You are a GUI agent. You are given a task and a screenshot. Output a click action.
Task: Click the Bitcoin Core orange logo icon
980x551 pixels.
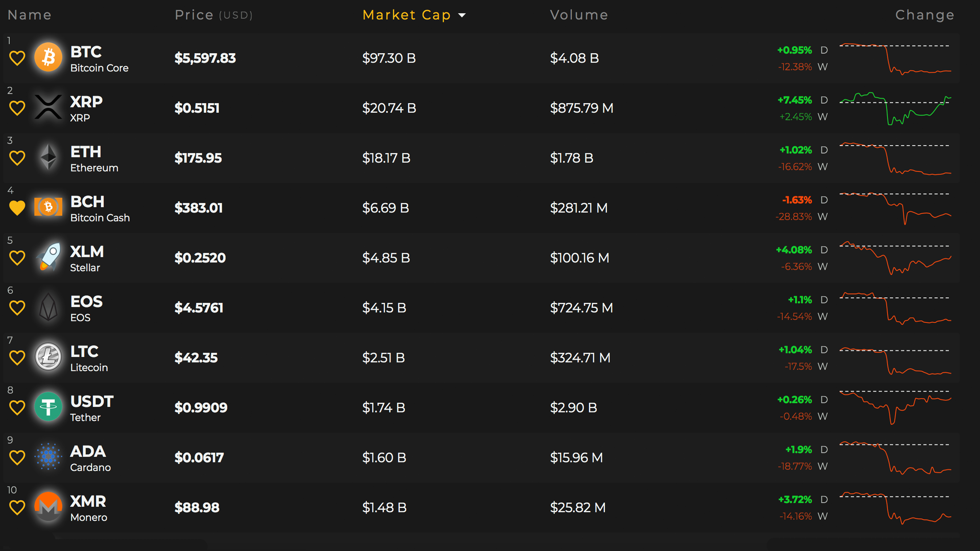48,58
